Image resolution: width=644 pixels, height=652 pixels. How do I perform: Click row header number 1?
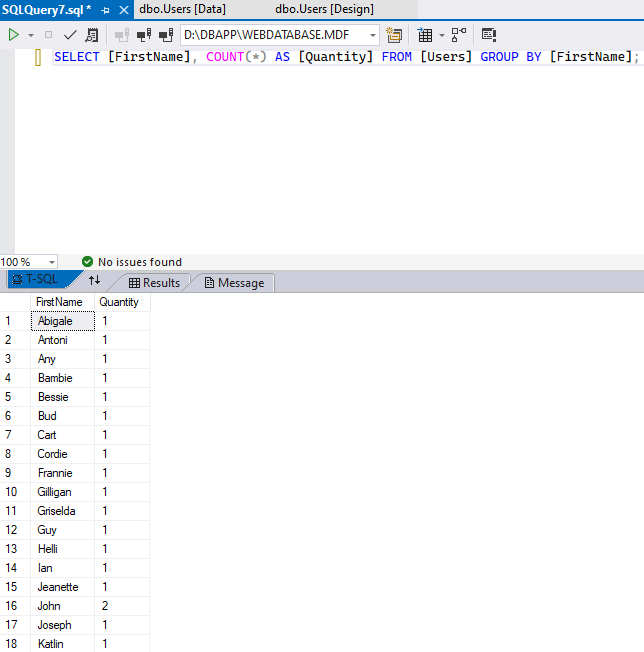pyautogui.click(x=15, y=321)
